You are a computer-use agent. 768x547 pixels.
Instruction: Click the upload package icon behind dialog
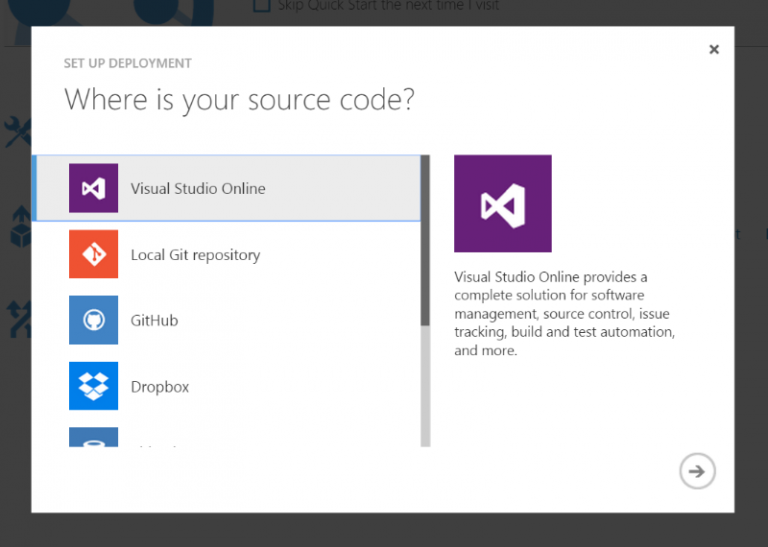(21, 226)
